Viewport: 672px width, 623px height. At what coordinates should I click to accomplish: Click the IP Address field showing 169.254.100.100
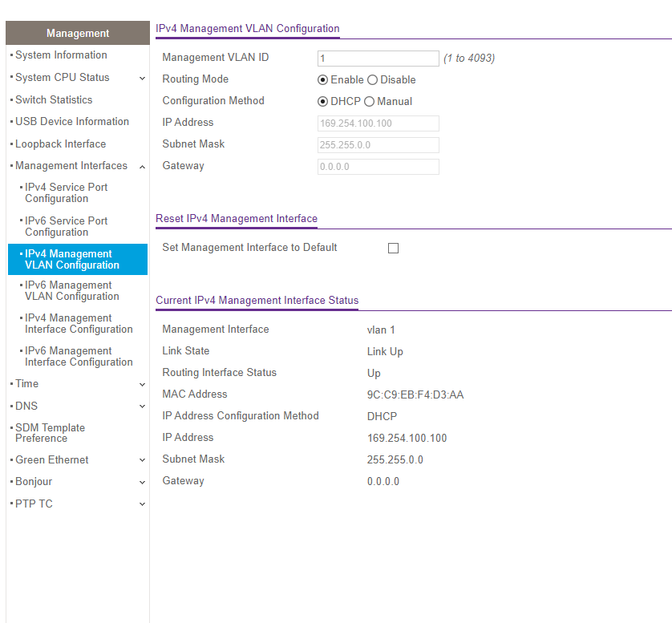tap(378, 123)
